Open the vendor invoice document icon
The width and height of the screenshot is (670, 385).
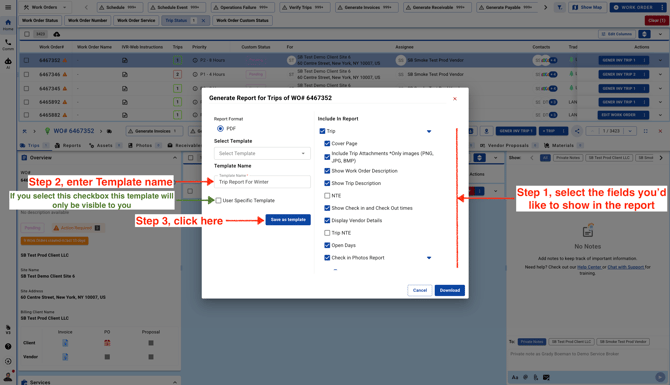pos(65,357)
